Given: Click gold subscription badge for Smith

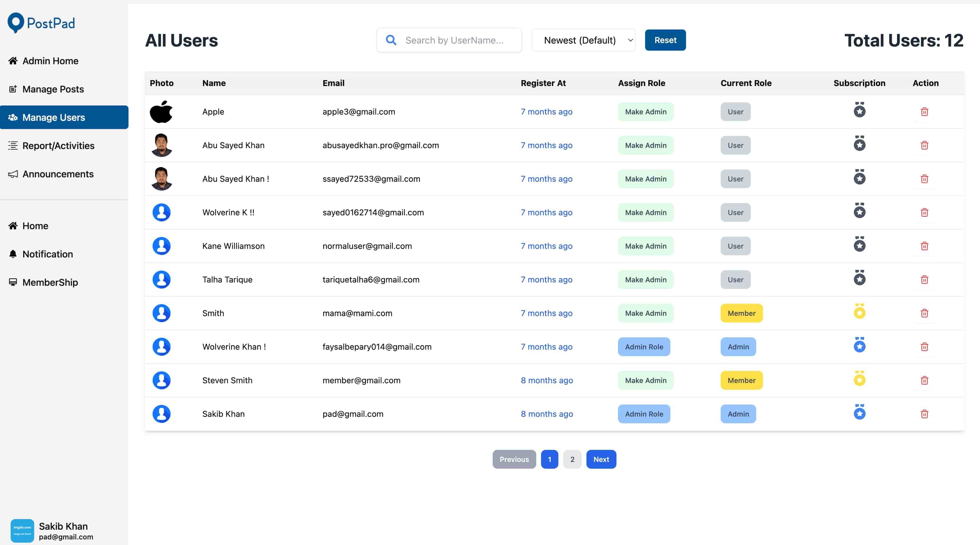Looking at the screenshot, I should pos(859,311).
